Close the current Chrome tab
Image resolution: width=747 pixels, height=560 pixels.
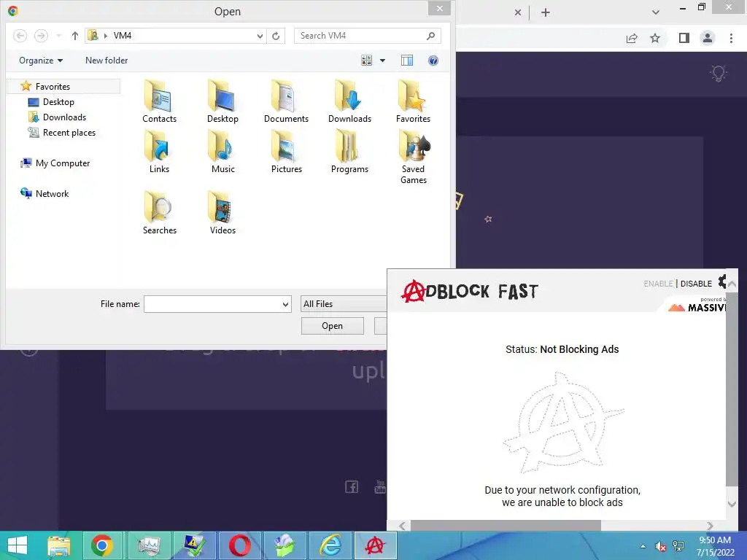518,12
